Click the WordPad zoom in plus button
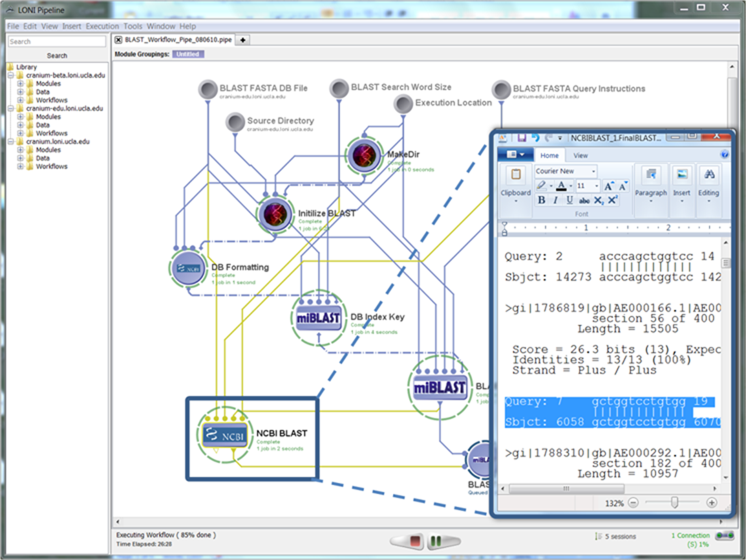Screen dimensions: 746x560 (x=711, y=503)
